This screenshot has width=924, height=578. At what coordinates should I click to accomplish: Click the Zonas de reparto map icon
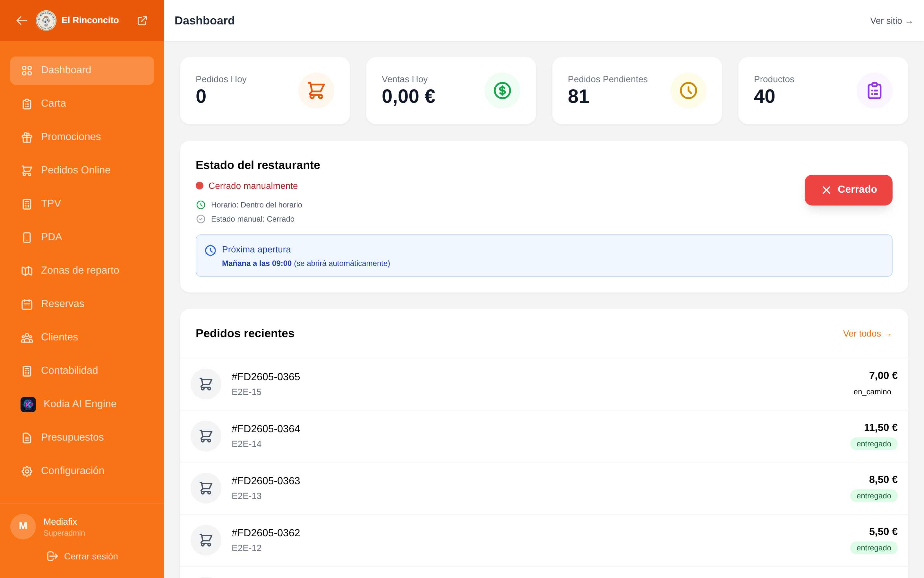[x=27, y=271]
